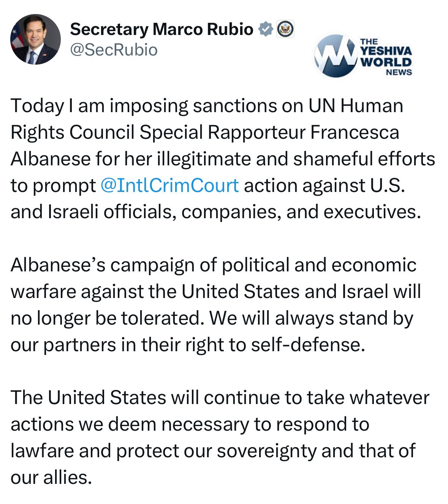
Task: Click the word "warfare" in the second paragraph
Action: [43, 292]
